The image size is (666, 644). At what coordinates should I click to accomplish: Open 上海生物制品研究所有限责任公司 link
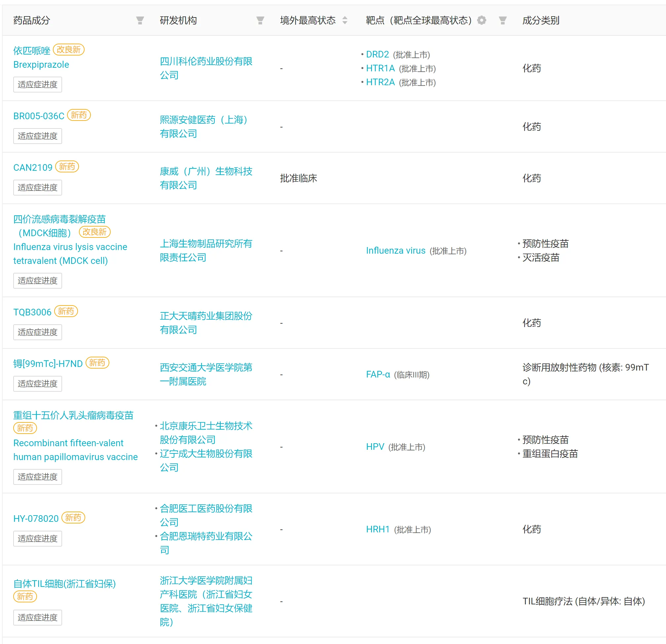(x=206, y=250)
